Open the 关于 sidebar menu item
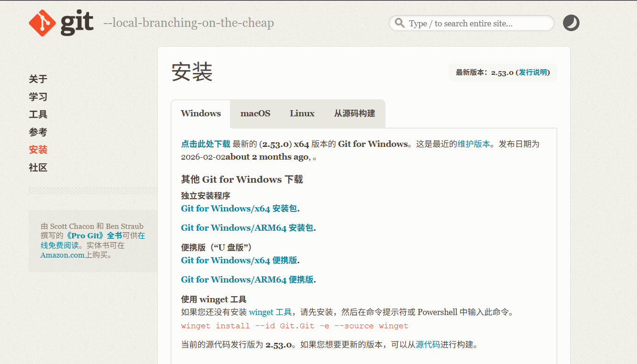Image resolution: width=637 pixels, height=364 pixels. [38, 79]
